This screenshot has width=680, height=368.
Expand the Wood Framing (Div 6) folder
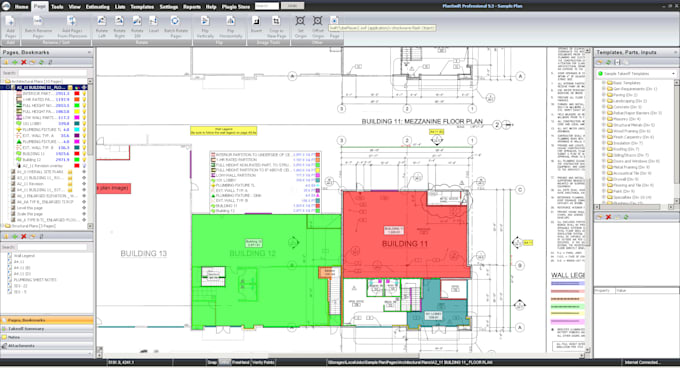point(604,131)
